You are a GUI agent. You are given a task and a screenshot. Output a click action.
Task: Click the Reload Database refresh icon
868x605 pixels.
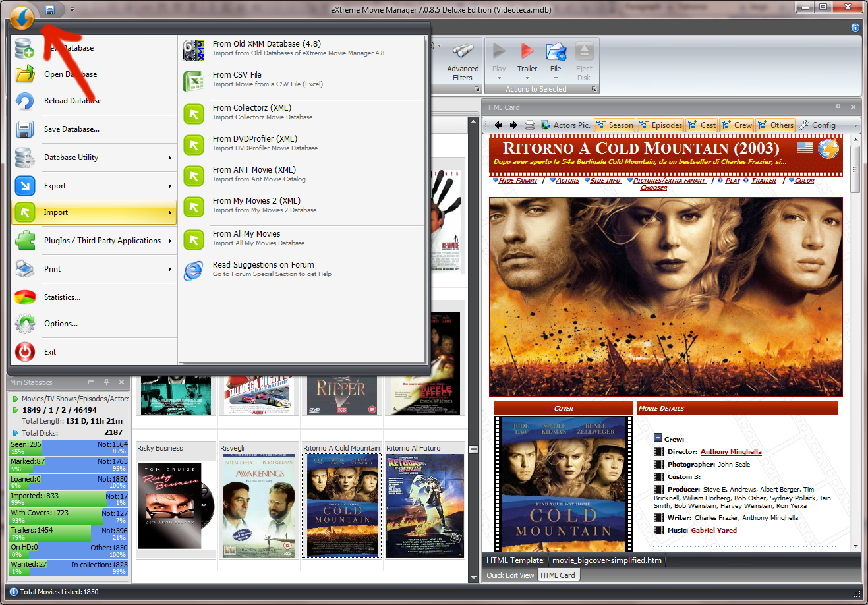coord(25,101)
